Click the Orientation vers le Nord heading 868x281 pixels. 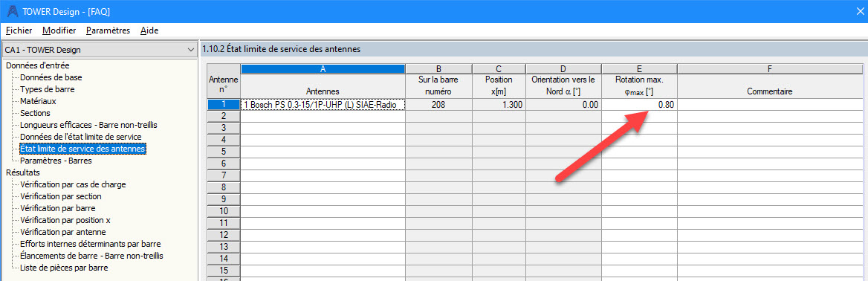tap(563, 86)
